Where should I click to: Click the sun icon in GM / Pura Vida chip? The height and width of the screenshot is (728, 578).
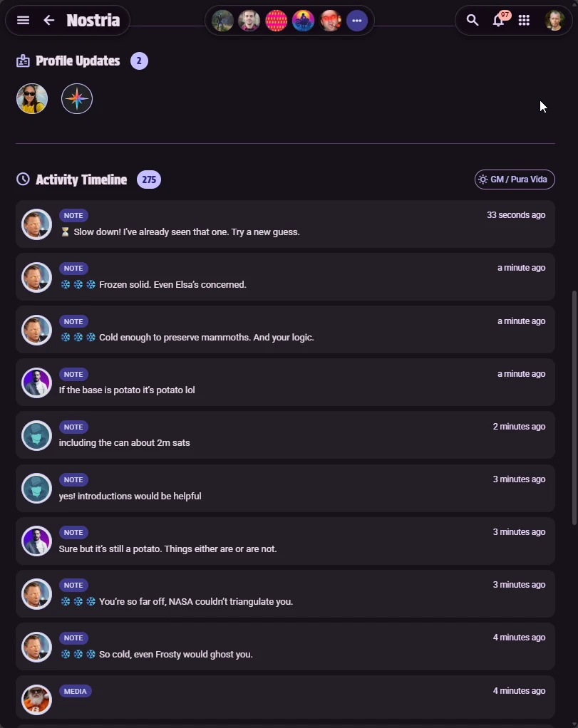(484, 180)
